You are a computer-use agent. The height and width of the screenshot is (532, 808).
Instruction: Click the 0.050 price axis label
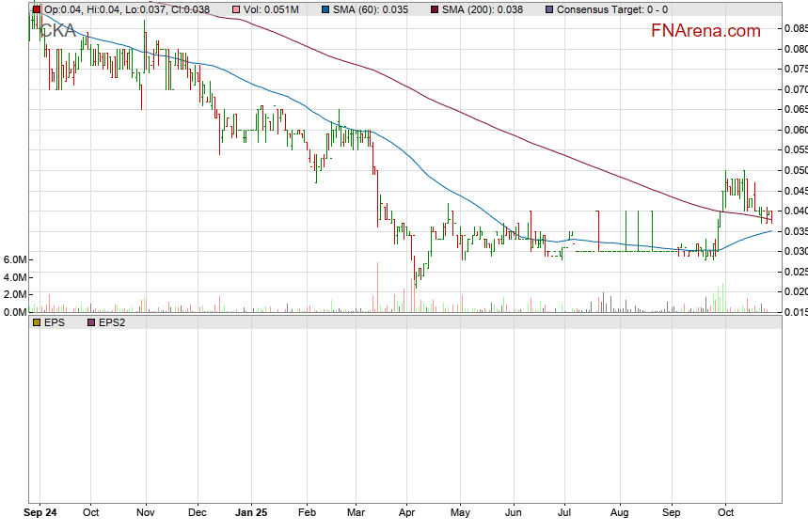point(795,170)
